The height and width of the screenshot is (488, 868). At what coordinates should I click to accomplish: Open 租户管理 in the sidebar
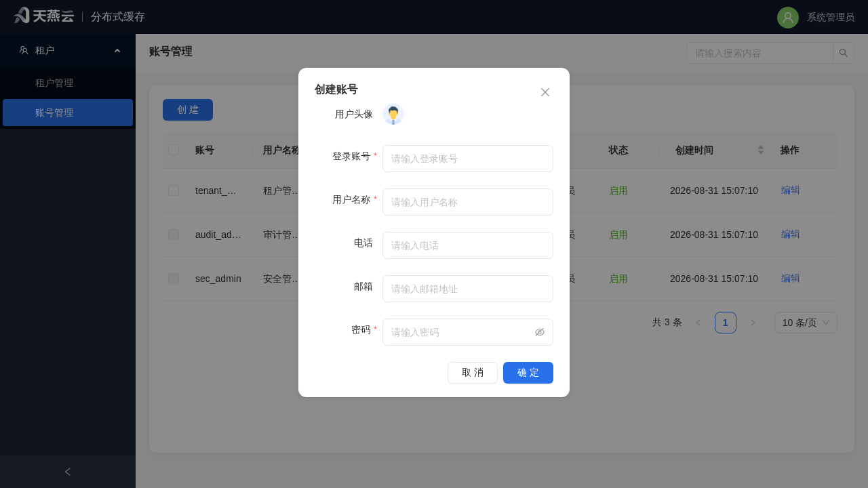coord(68,83)
